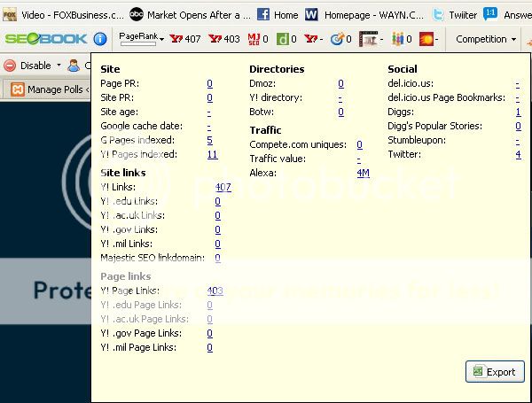Viewport: 532px width, 403px height.
Task: Click the Page PR value 0
Action: [209, 83]
